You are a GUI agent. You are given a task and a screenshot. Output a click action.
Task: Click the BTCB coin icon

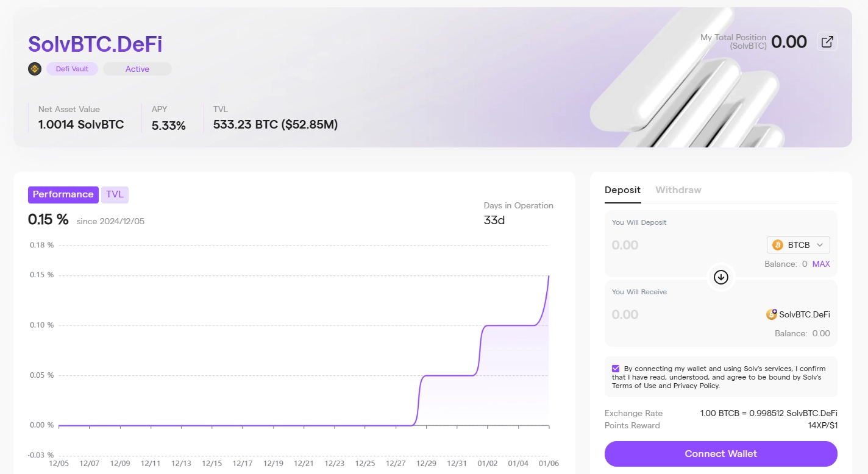click(x=778, y=245)
